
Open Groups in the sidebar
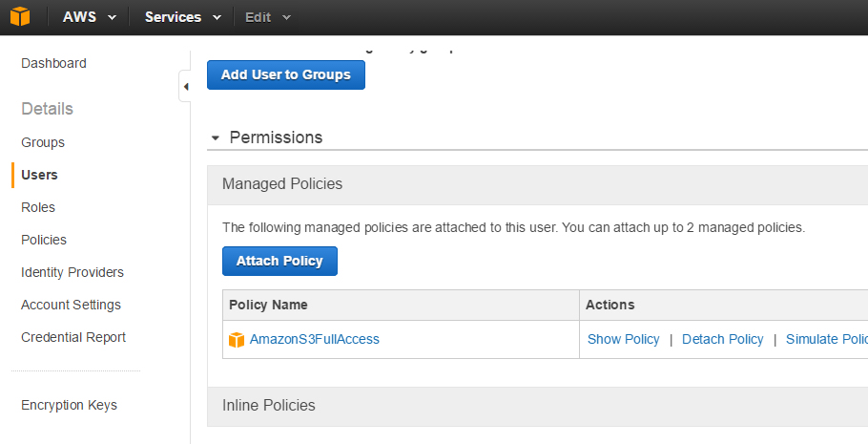point(43,142)
